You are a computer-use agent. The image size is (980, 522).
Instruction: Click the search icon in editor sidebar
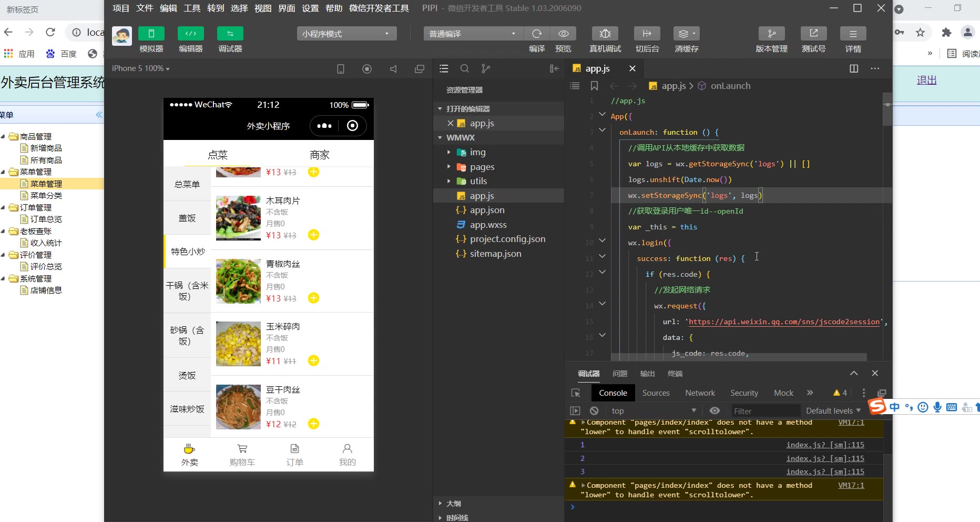pyautogui.click(x=465, y=68)
